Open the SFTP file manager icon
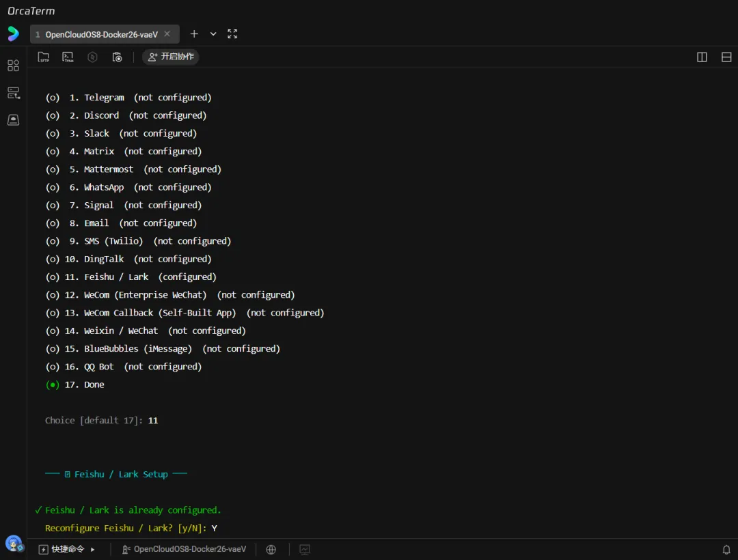738x560 pixels. (43, 57)
